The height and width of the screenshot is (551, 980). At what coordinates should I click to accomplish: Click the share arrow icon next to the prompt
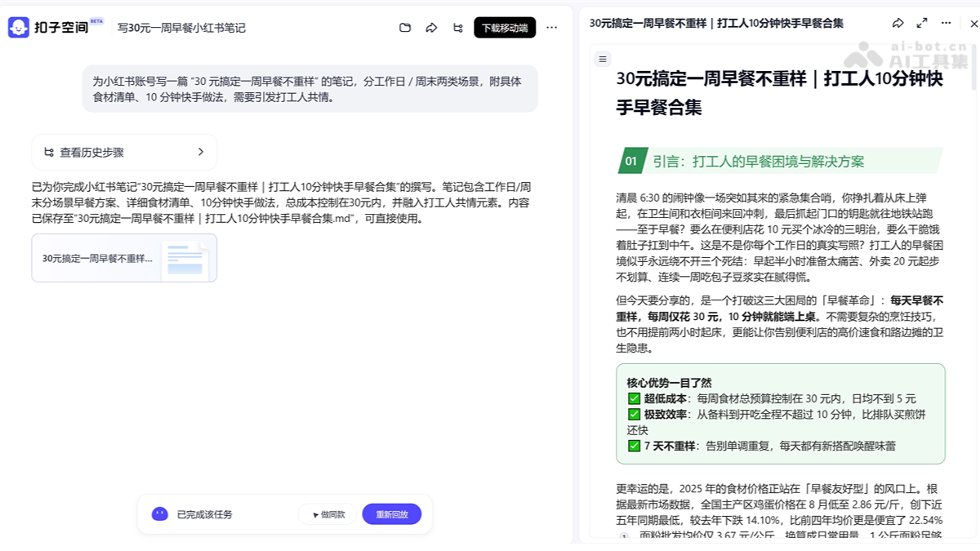tap(431, 27)
